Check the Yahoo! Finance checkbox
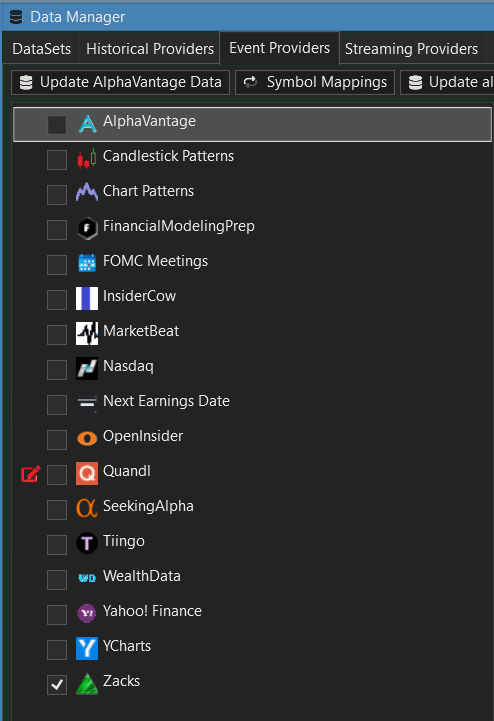Screen dimensions: 494x721 click(x=57, y=615)
